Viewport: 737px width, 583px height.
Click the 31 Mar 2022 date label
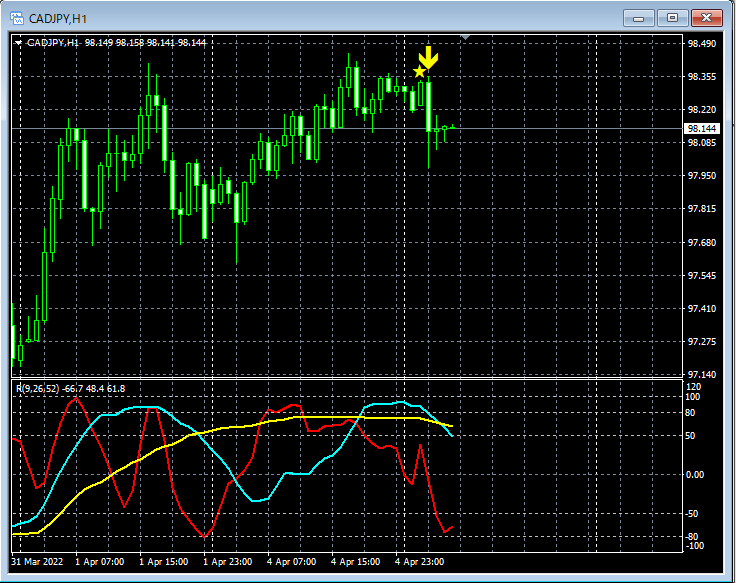(37, 561)
